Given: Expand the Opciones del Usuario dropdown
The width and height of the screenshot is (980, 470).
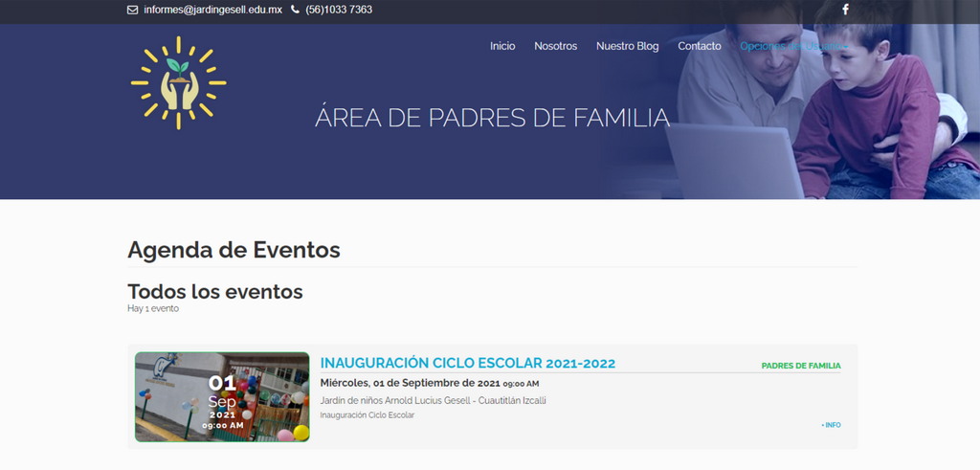Looking at the screenshot, I should pyautogui.click(x=793, y=46).
